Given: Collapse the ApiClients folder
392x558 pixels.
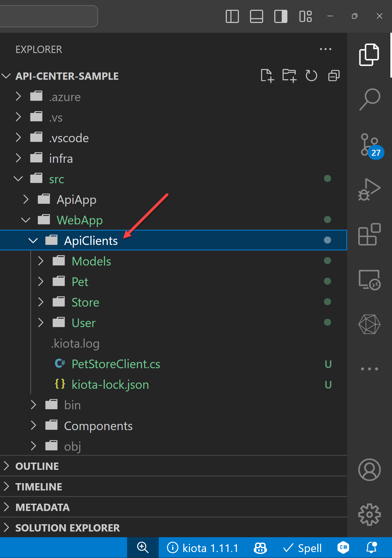Looking at the screenshot, I should 174,240.
